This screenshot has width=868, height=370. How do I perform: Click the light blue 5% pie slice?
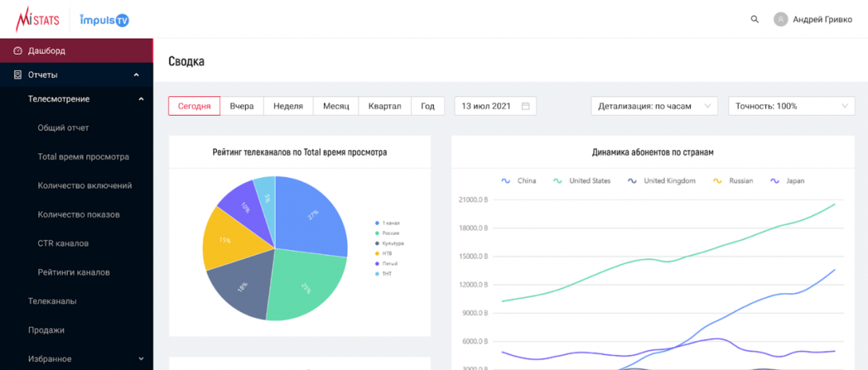tap(267, 199)
